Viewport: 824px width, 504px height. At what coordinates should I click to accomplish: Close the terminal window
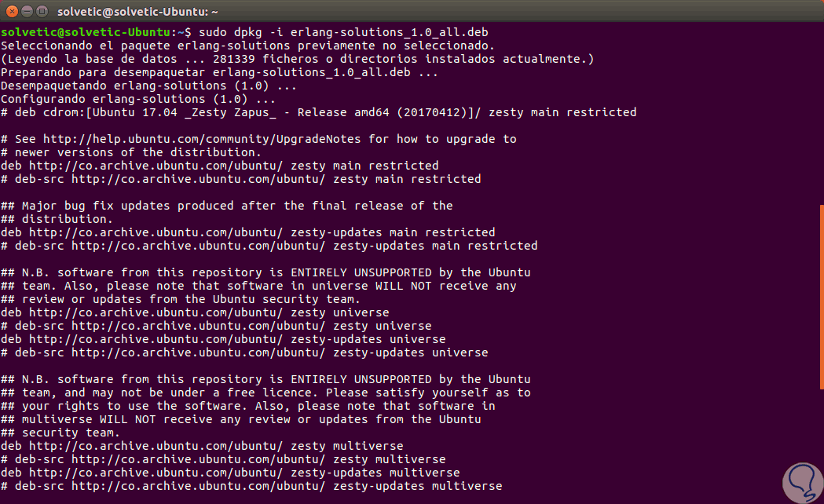click(11, 12)
